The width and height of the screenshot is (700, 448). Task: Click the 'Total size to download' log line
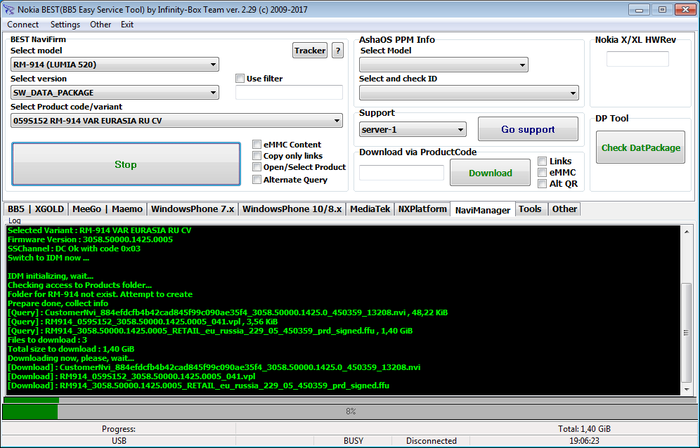tap(71, 349)
